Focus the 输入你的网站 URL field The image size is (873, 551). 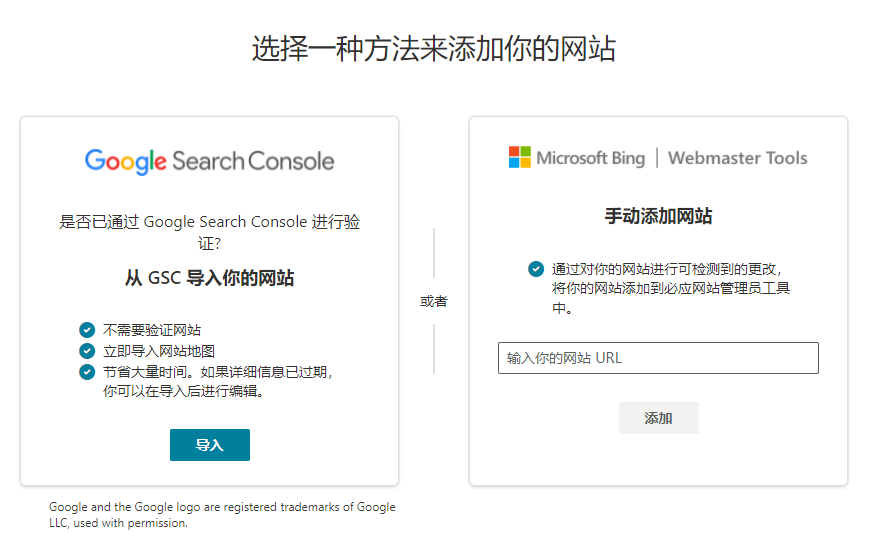point(658,358)
